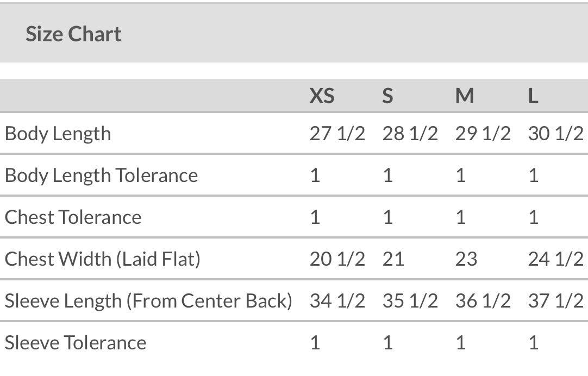Click the M body length value 29 1/2
The width and height of the screenshot is (588, 376).
pyautogui.click(x=483, y=134)
